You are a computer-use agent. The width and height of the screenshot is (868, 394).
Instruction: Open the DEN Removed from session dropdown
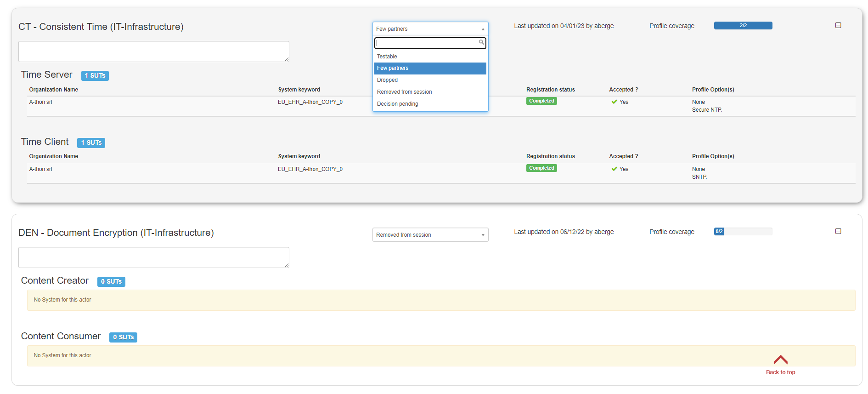[x=430, y=234]
